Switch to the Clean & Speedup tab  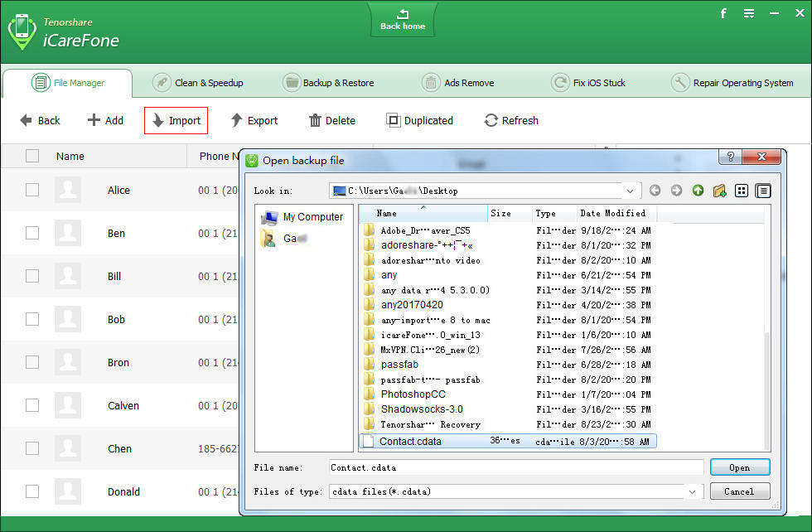(198, 83)
